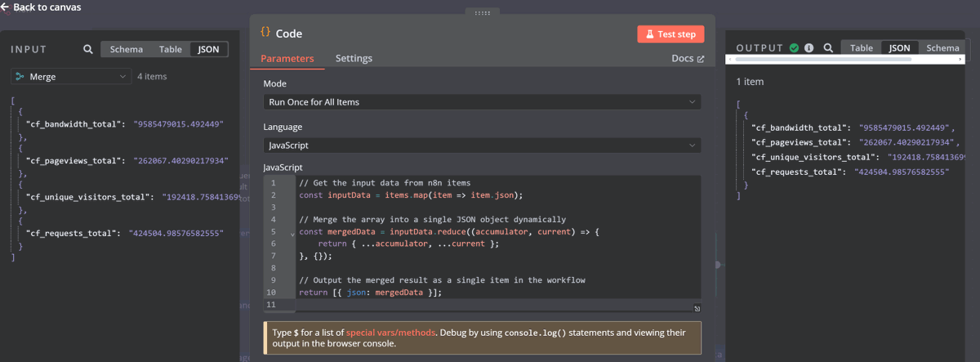This screenshot has height=362, width=980.
Task: Go back to canvas via arrow link
Action: tap(41, 7)
